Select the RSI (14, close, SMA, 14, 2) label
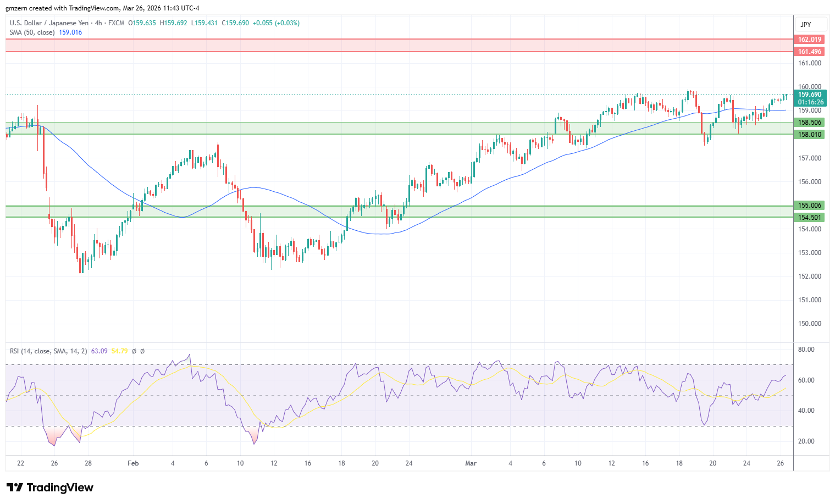The width and height of the screenshot is (835, 504). [48, 351]
